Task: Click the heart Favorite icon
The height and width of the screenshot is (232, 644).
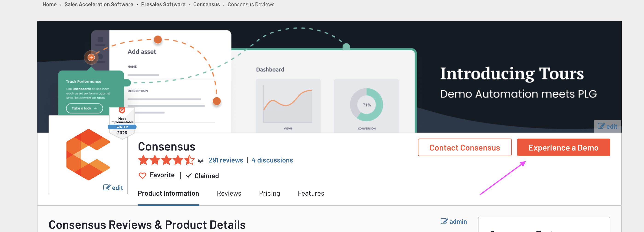Action: coord(142,176)
